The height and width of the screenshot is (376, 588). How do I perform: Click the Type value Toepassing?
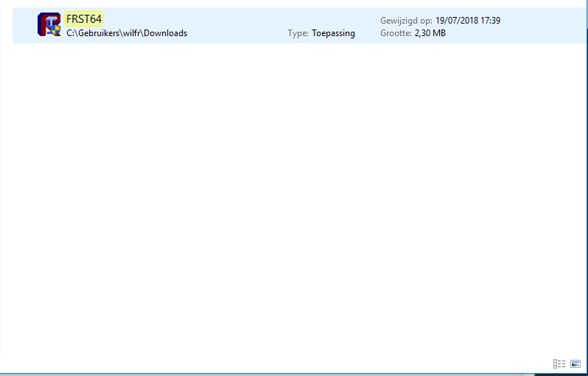click(x=333, y=33)
